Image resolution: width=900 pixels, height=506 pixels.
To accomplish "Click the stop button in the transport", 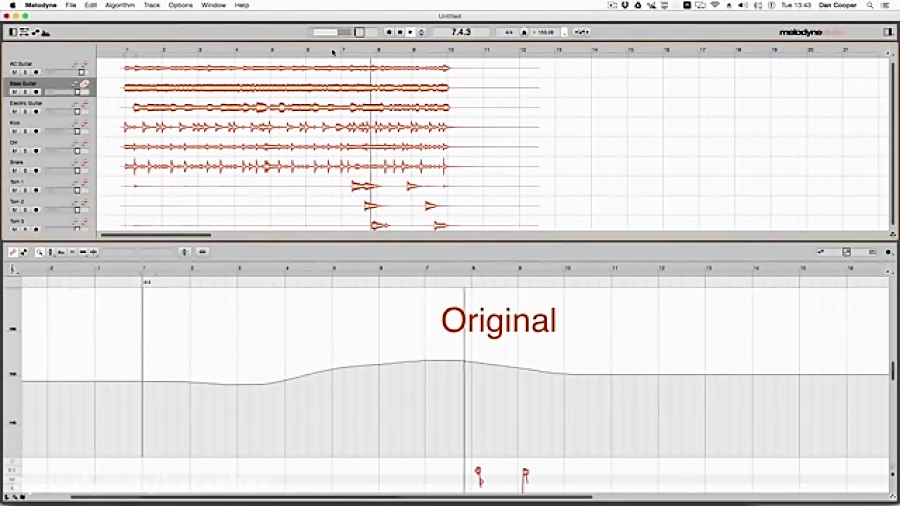I will point(399,32).
